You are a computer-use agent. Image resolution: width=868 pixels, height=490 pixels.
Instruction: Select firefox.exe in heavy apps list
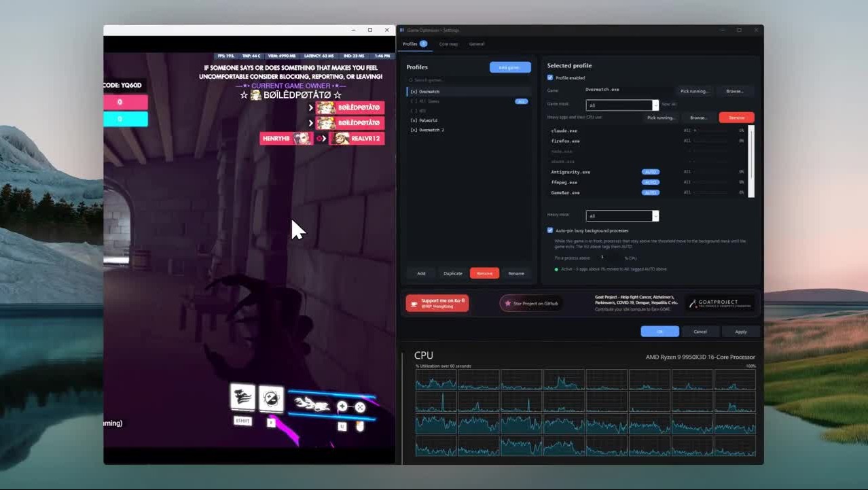[x=566, y=141]
